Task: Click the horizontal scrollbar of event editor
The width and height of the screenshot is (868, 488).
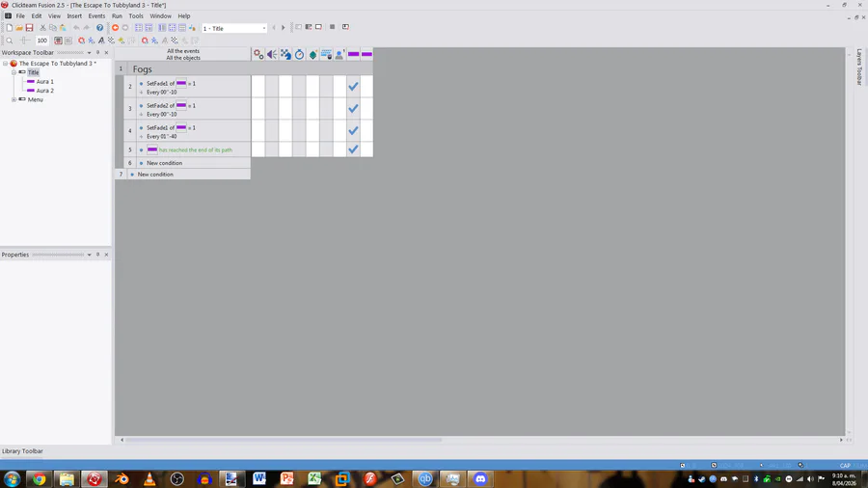Action: (284, 440)
